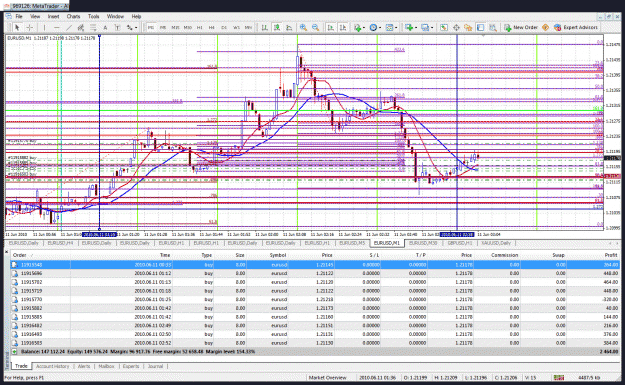Set timeframe to M15

pos(175,28)
